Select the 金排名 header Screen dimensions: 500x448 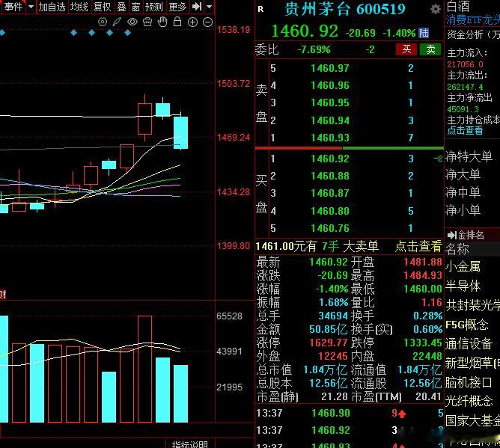pyautogui.click(x=471, y=235)
